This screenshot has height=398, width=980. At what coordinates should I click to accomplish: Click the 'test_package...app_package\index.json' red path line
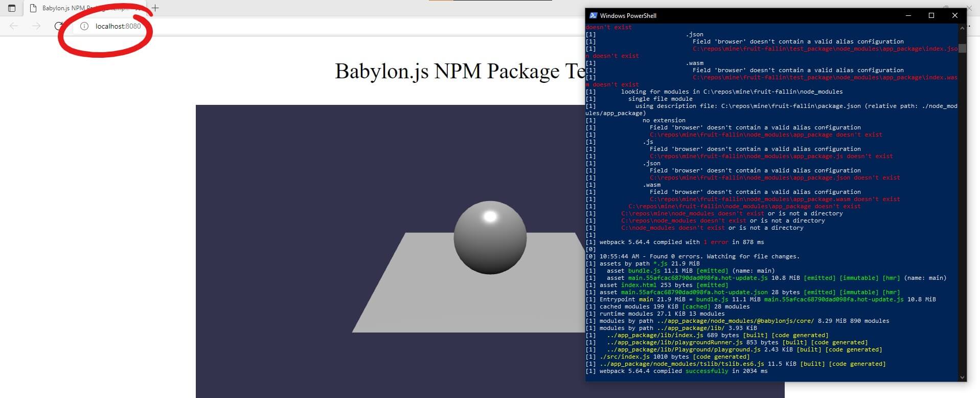coord(825,49)
